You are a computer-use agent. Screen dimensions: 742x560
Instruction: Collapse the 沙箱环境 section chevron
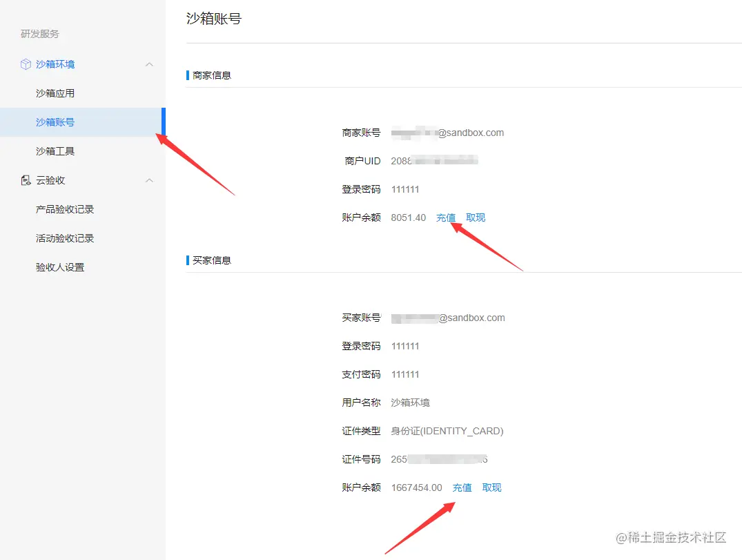pyautogui.click(x=149, y=64)
